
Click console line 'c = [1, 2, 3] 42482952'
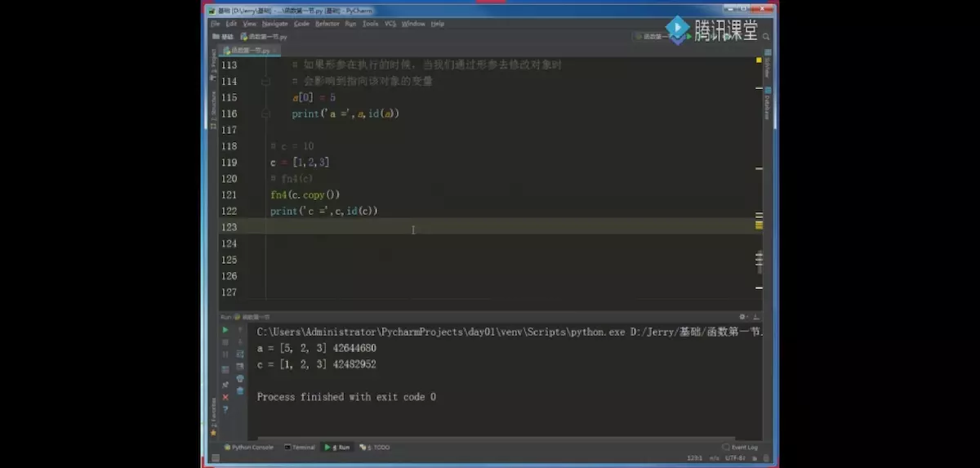point(316,364)
